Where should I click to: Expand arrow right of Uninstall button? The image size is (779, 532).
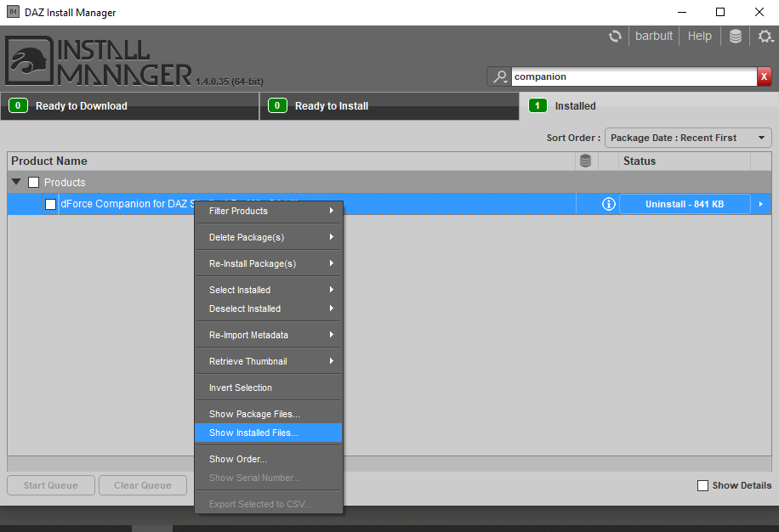click(x=760, y=204)
